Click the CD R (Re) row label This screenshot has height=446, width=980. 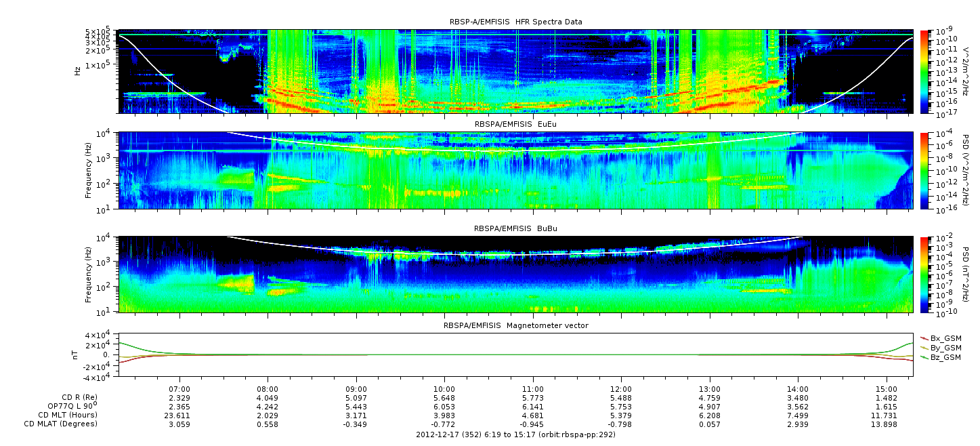(x=74, y=397)
